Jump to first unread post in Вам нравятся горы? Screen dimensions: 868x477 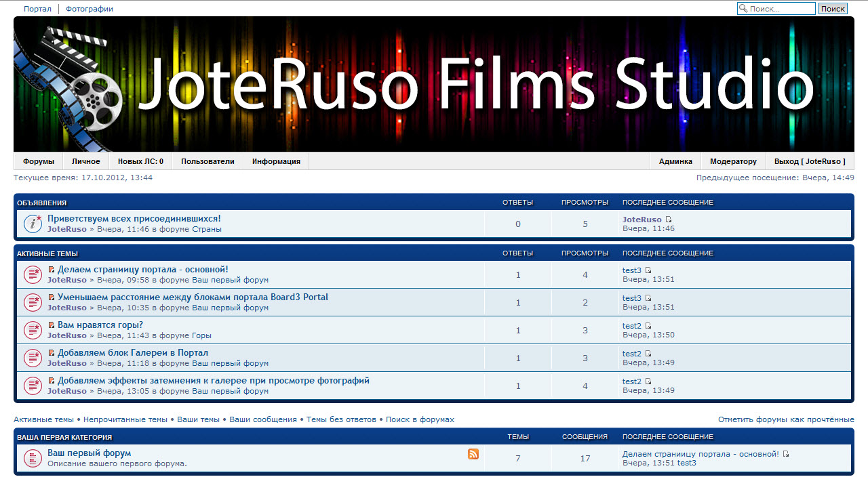(52, 325)
